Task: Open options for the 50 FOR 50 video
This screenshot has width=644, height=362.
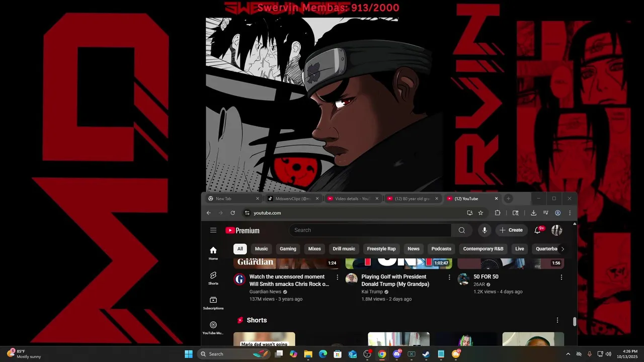Action: [561, 277]
